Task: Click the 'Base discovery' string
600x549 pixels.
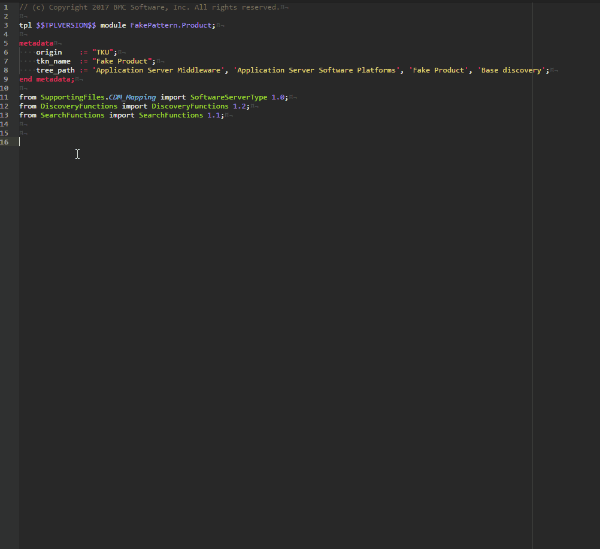Action: 511,70
